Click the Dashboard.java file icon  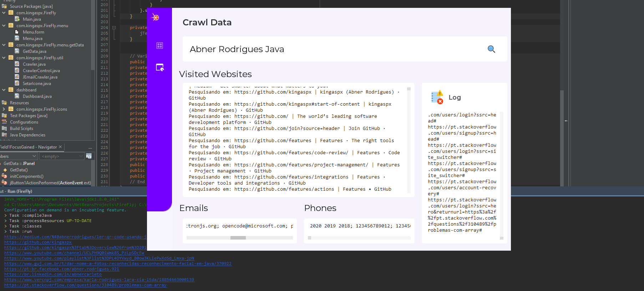(17, 96)
